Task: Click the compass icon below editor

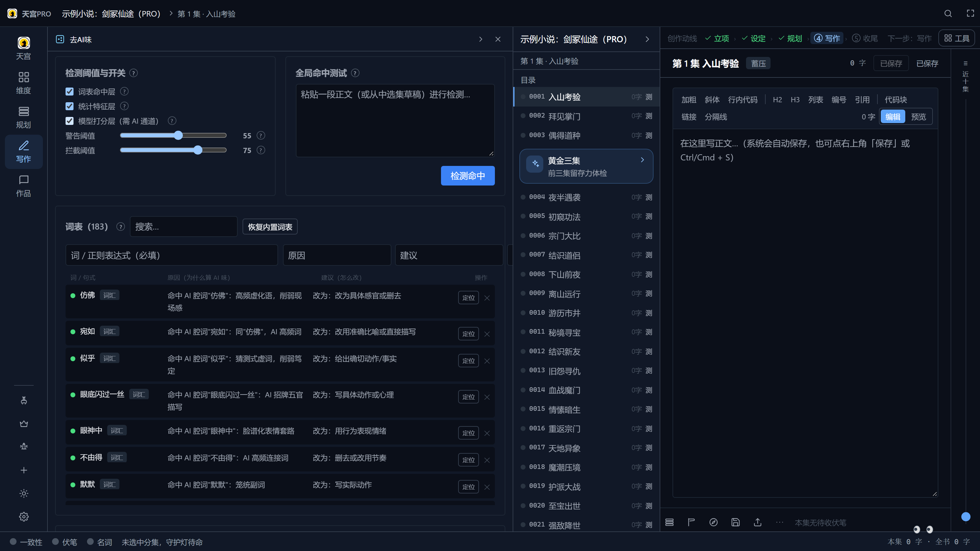Action: 713,523
